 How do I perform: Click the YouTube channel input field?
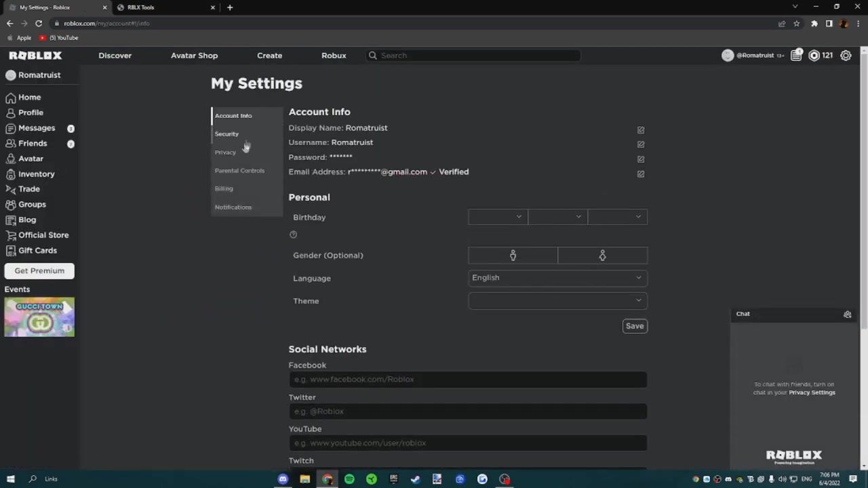468,443
